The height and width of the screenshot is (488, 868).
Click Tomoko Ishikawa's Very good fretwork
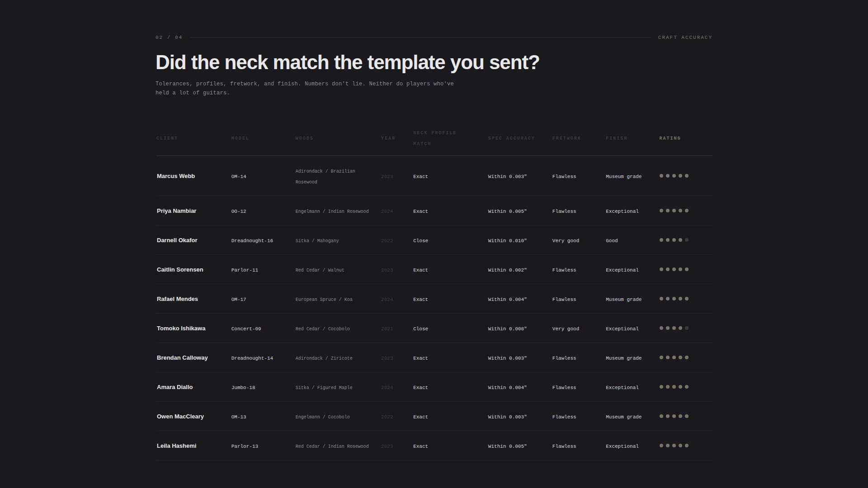point(566,329)
